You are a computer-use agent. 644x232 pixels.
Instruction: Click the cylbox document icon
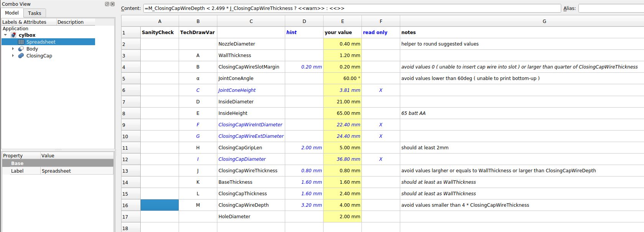13,35
